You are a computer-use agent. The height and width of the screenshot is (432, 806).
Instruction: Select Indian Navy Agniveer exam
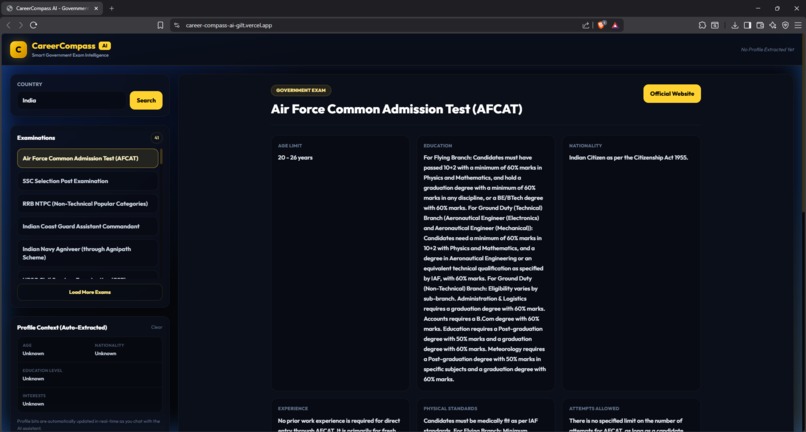87,253
